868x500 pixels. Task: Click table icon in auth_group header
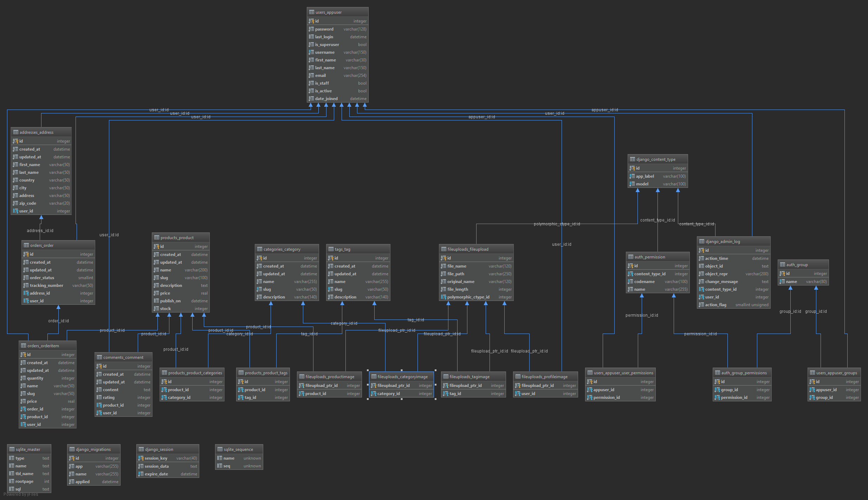[x=783, y=265]
